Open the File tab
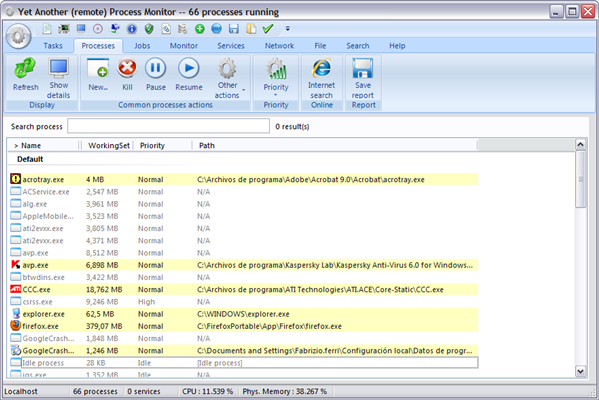 point(320,46)
